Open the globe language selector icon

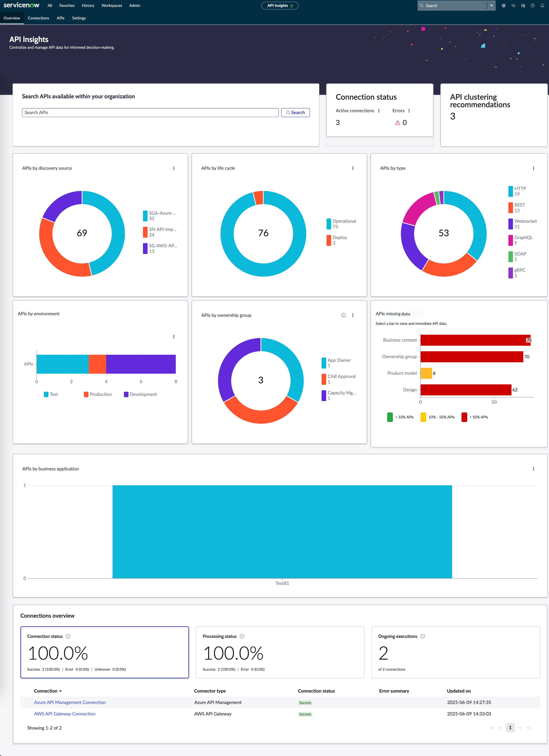(x=504, y=6)
